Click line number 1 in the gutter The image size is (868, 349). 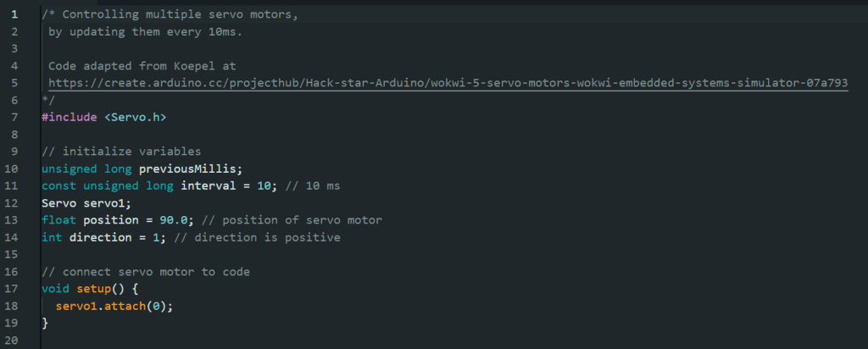pyautogui.click(x=14, y=14)
